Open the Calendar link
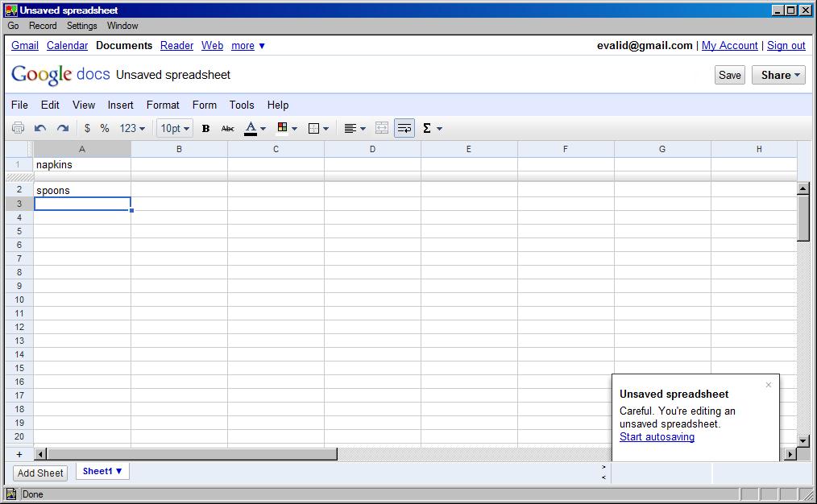 point(67,46)
